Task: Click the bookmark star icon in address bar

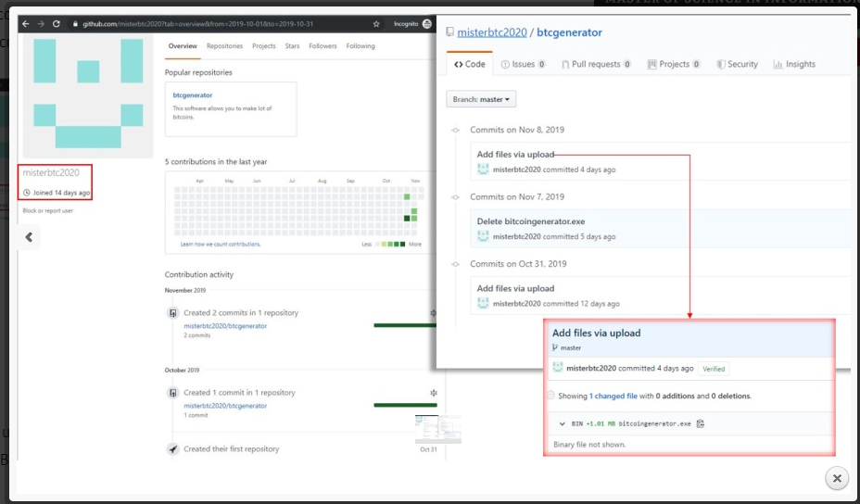Action: pos(375,23)
